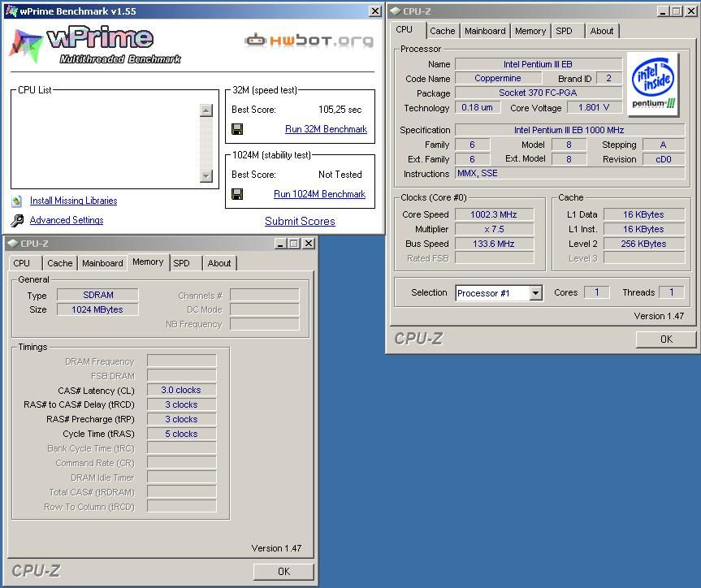
Task: Click the Install Missing Libraries icon
Action: [x=16, y=201]
